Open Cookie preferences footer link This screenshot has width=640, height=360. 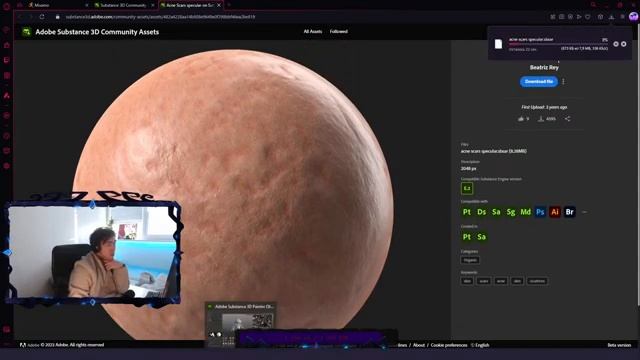click(x=449, y=345)
